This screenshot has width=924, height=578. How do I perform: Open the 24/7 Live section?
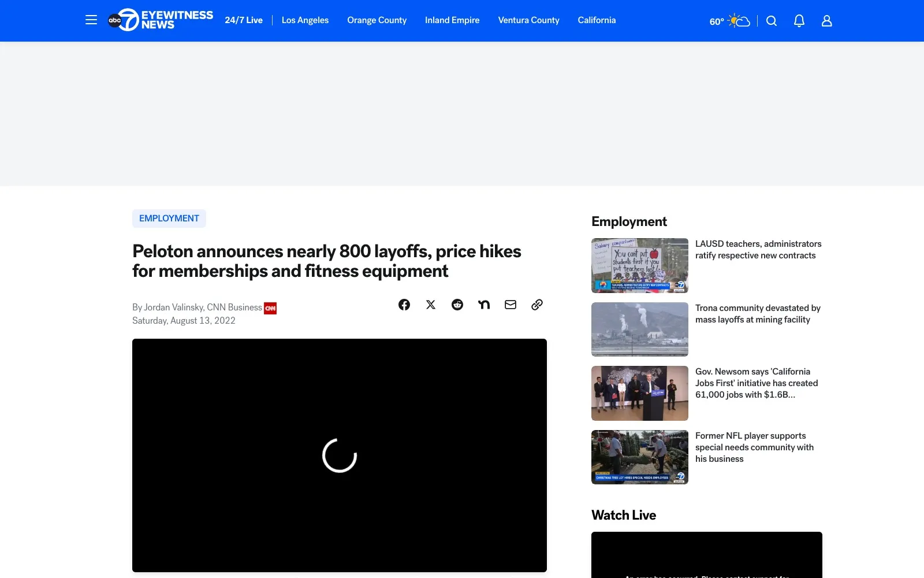[244, 20]
